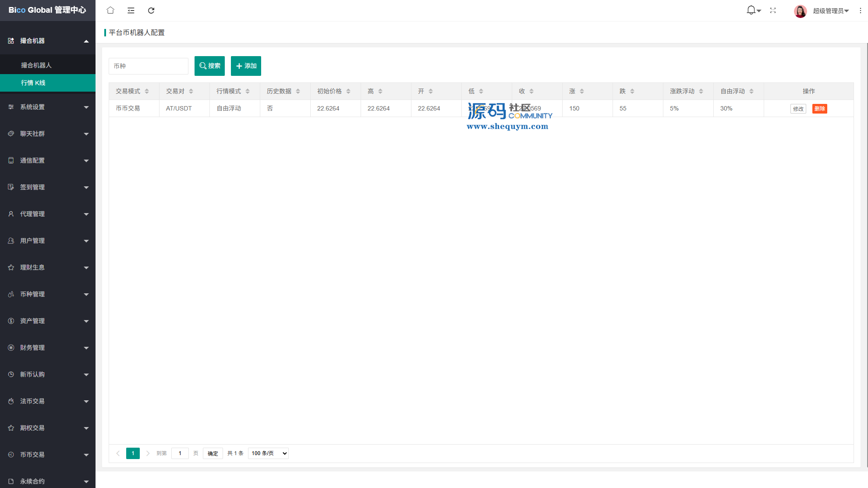Expand the 币种管理 sidebar menu
Image resolution: width=868 pixels, height=488 pixels.
point(47,294)
